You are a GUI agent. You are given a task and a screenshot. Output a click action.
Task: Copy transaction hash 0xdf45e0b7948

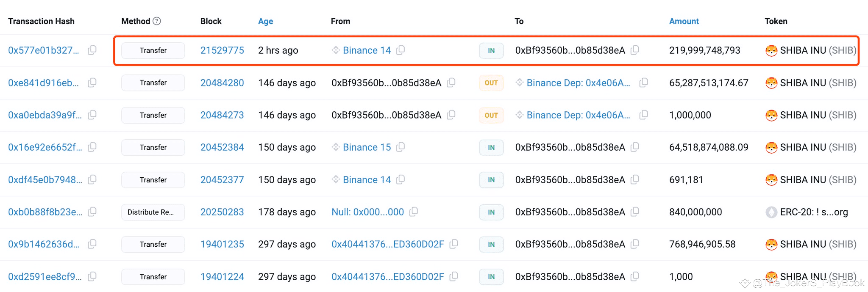pyautogui.click(x=92, y=179)
